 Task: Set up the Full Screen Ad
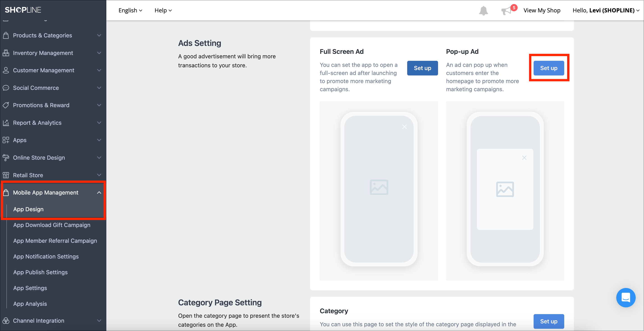422,68
